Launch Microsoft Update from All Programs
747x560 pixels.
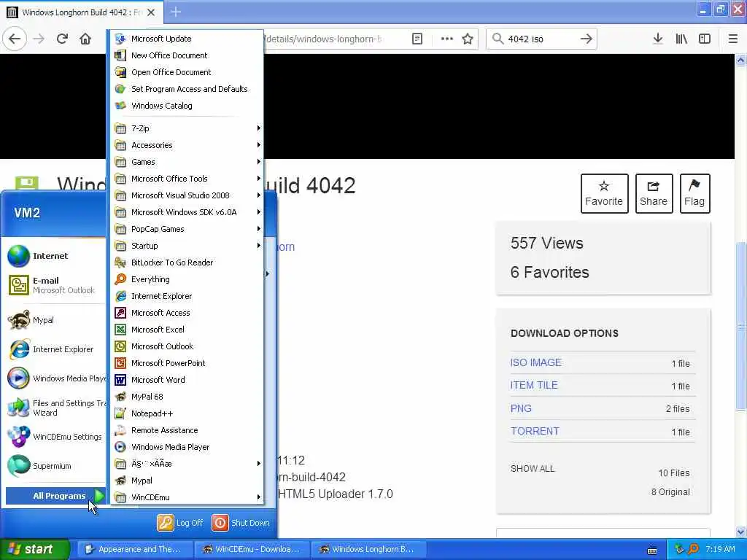click(187, 39)
